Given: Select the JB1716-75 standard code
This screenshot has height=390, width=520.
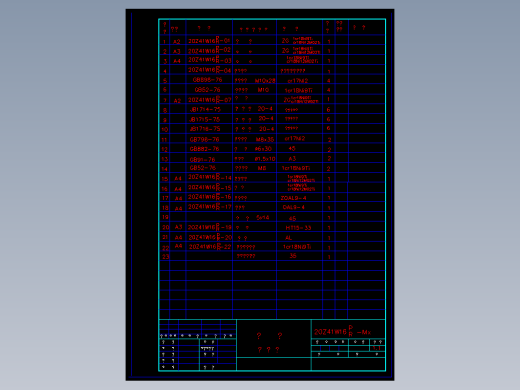Looking at the screenshot, I should coord(204,129).
